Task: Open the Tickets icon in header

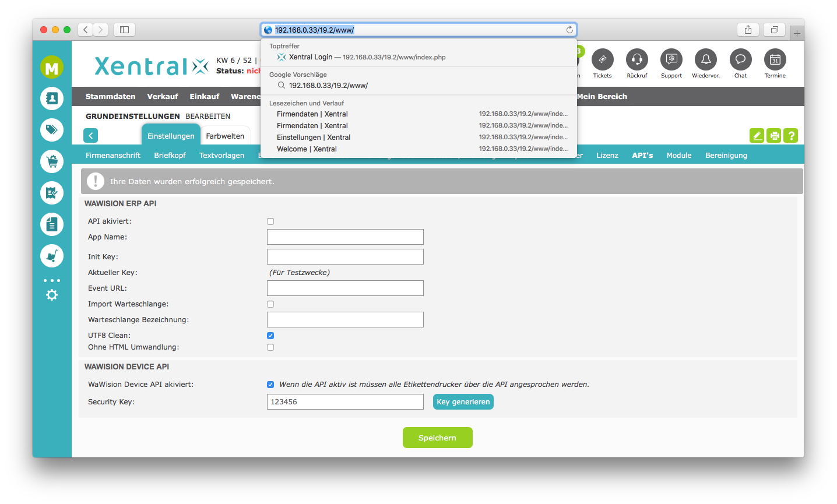Action: click(x=602, y=60)
